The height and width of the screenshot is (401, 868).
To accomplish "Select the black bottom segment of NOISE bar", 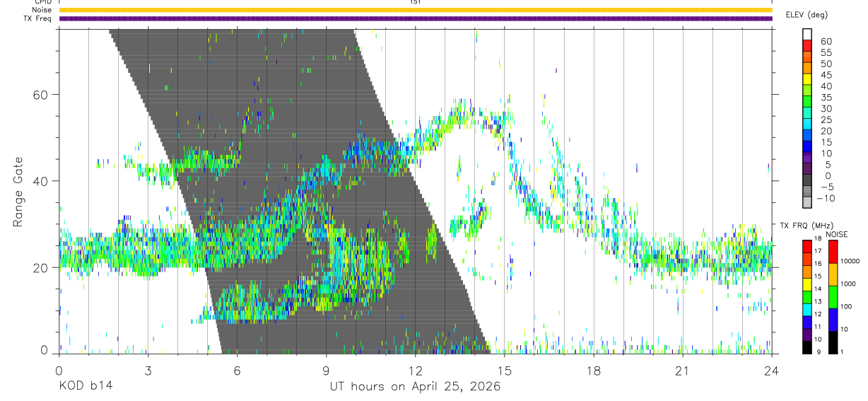I will pyautogui.click(x=832, y=342).
